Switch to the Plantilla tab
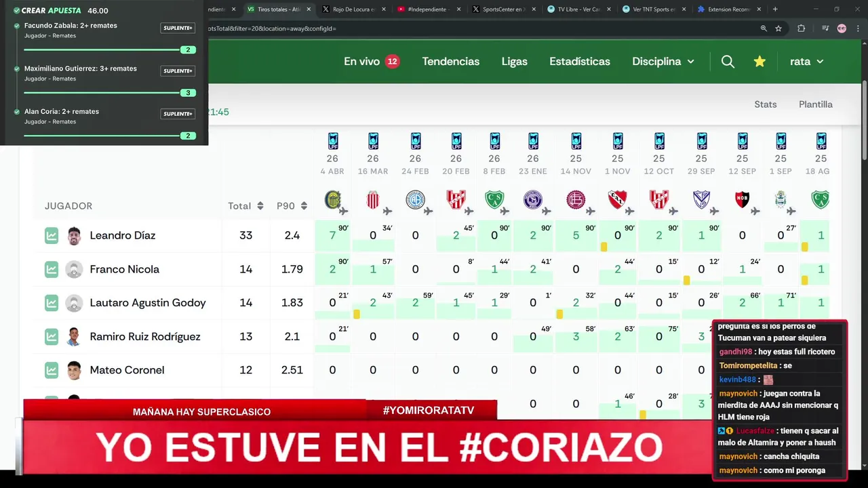 pyautogui.click(x=816, y=104)
